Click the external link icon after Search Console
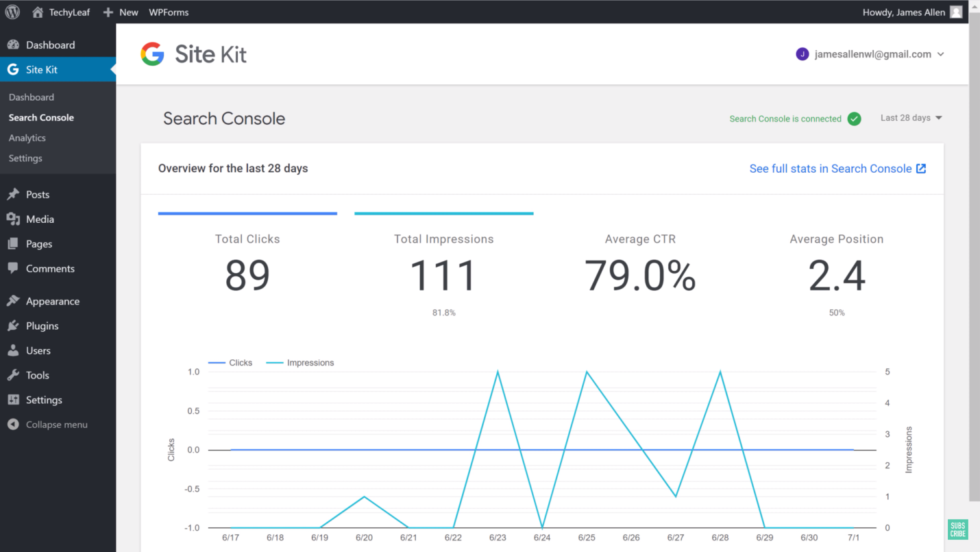This screenshot has height=552, width=980. pyautogui.click(x=921, y=169)
